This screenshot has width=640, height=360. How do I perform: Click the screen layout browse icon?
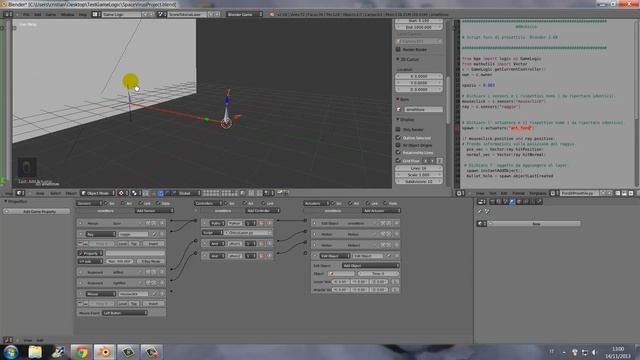pyautogui.click(x=95, y=14)
